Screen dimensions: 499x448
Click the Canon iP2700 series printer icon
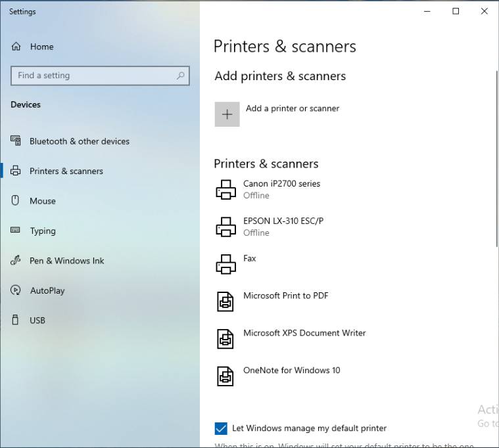point(226,189)
